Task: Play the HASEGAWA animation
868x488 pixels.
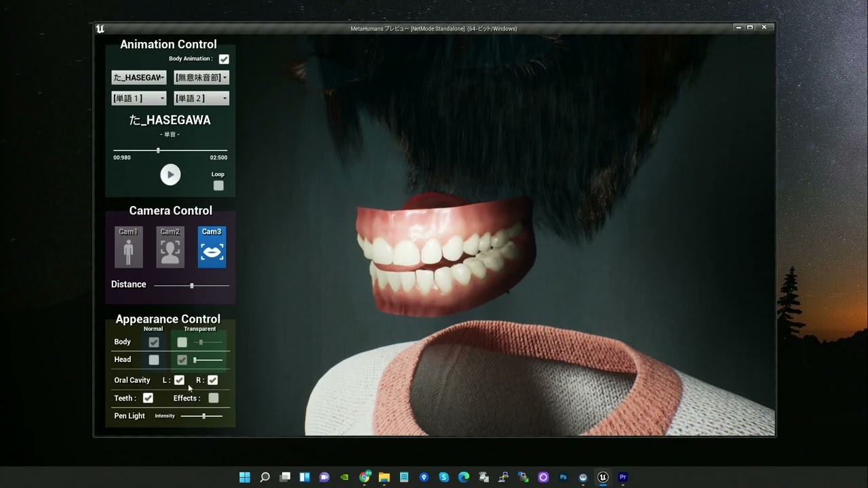Action: pos(170,175)
